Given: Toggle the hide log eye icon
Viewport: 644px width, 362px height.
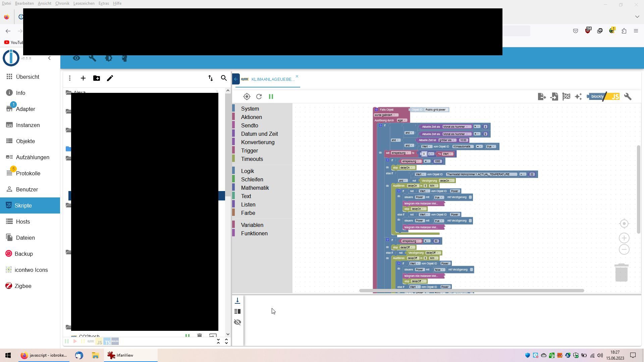Looking at the screenshot, I should 237,322.
